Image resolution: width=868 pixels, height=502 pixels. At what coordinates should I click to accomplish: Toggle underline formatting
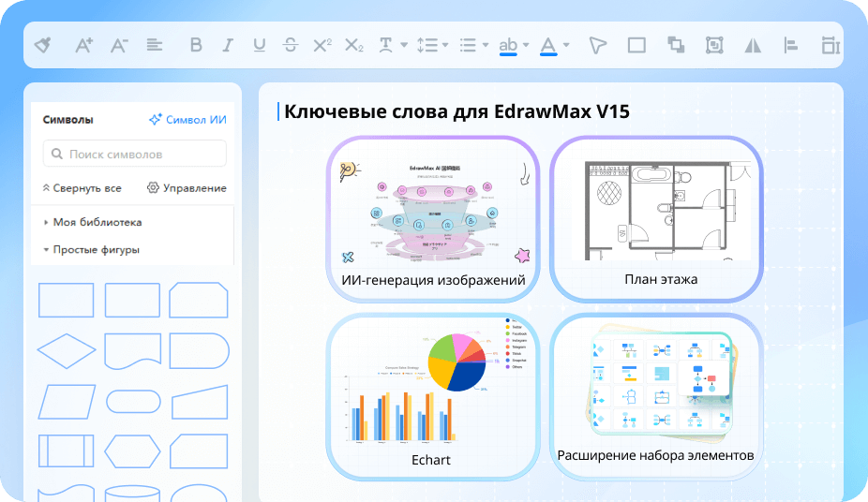point(259,45)
